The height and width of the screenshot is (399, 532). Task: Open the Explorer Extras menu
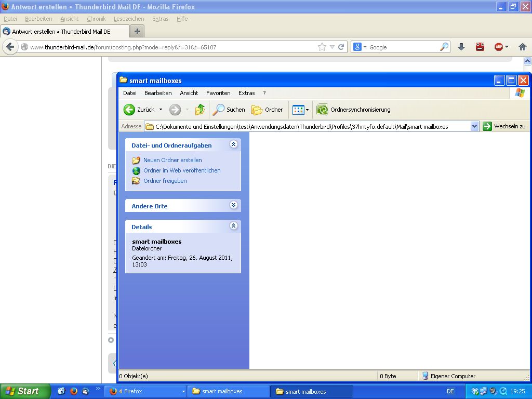click(x=246, y=93)
